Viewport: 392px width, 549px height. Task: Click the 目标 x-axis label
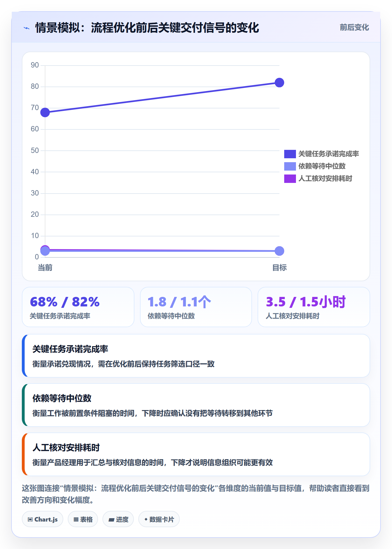click(279, 268)
